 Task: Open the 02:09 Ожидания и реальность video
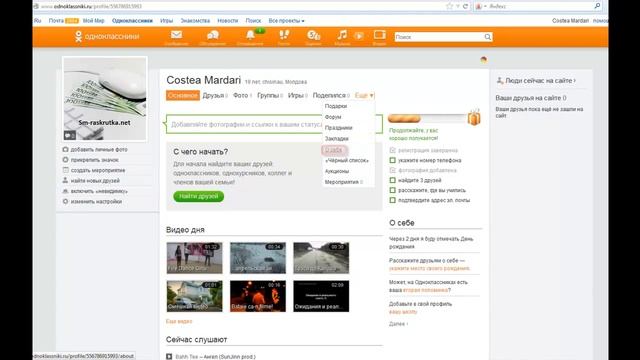coord(321,296)
